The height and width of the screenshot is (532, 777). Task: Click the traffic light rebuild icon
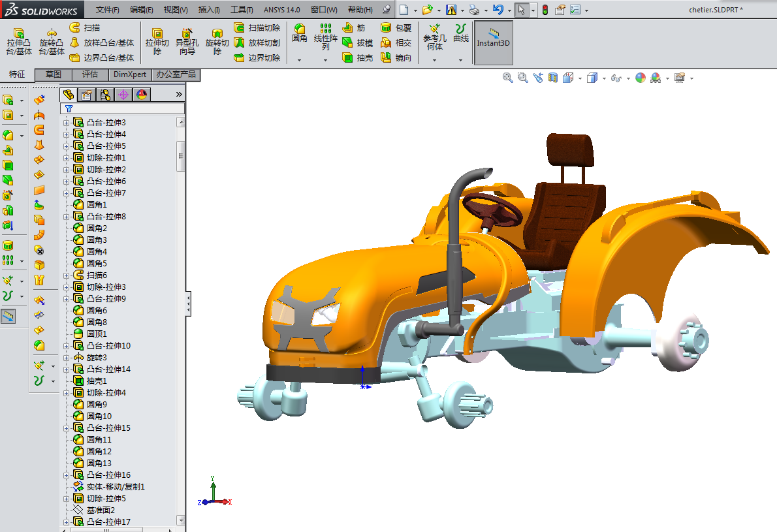click(x=545, y=10)
